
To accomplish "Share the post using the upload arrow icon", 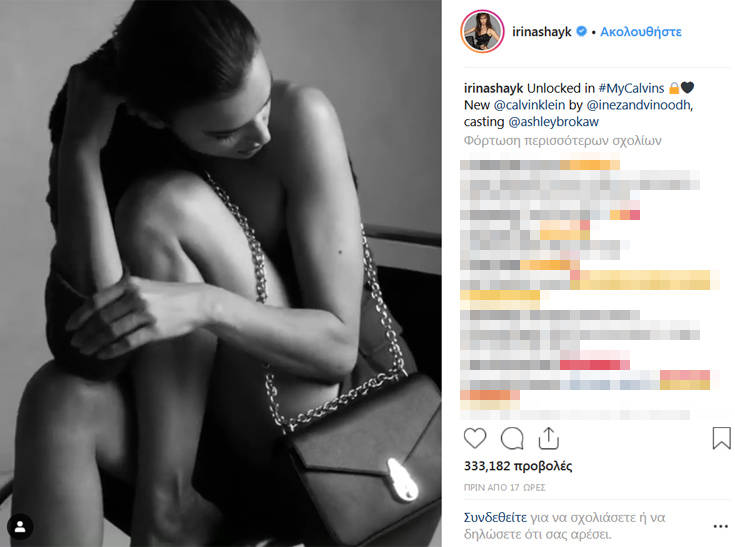I will [548, 439].
